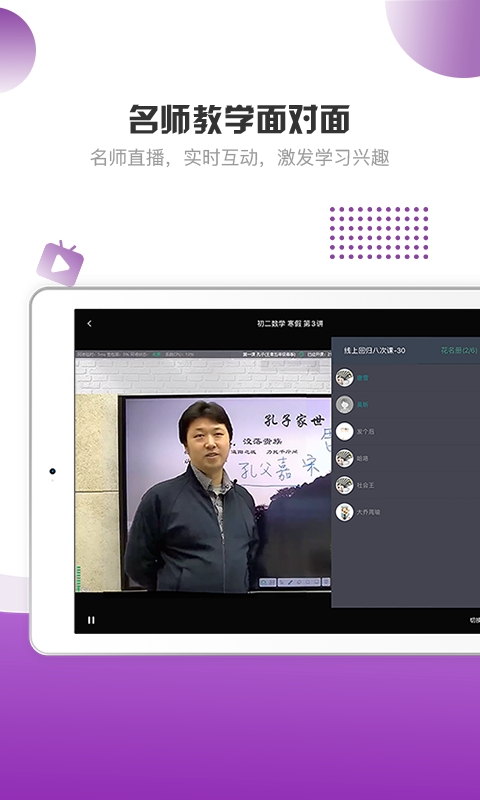Tap the grey avatar of the second student

(x=345, y=405)
